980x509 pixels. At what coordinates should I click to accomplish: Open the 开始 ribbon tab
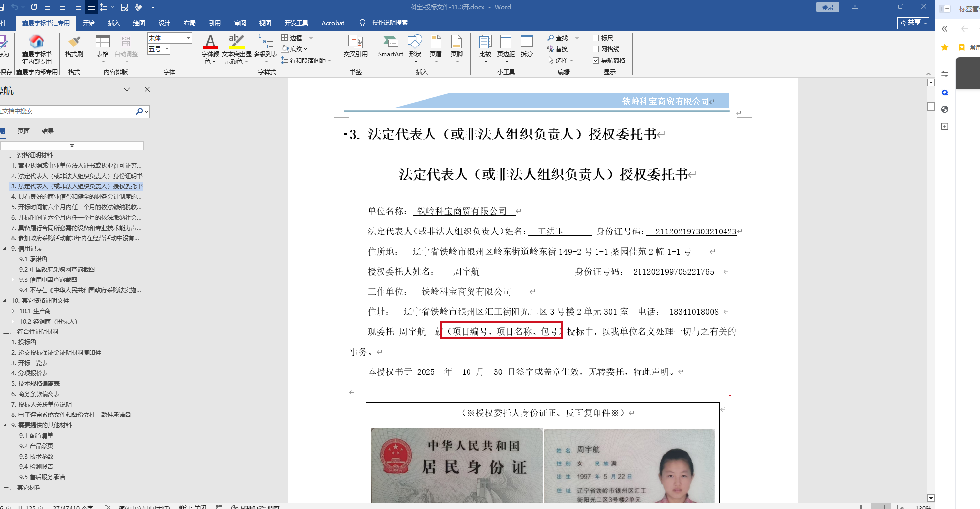tap(89, 23)
